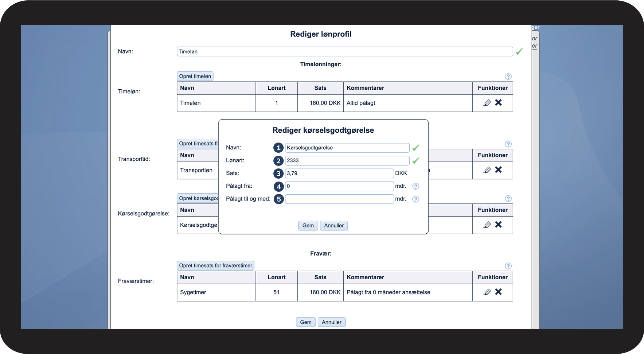Image resolution: width=644 pixels, height=354 pixels.
Task: Click Lønart header in Fraværstimer table
Action: tap(277, 277)
